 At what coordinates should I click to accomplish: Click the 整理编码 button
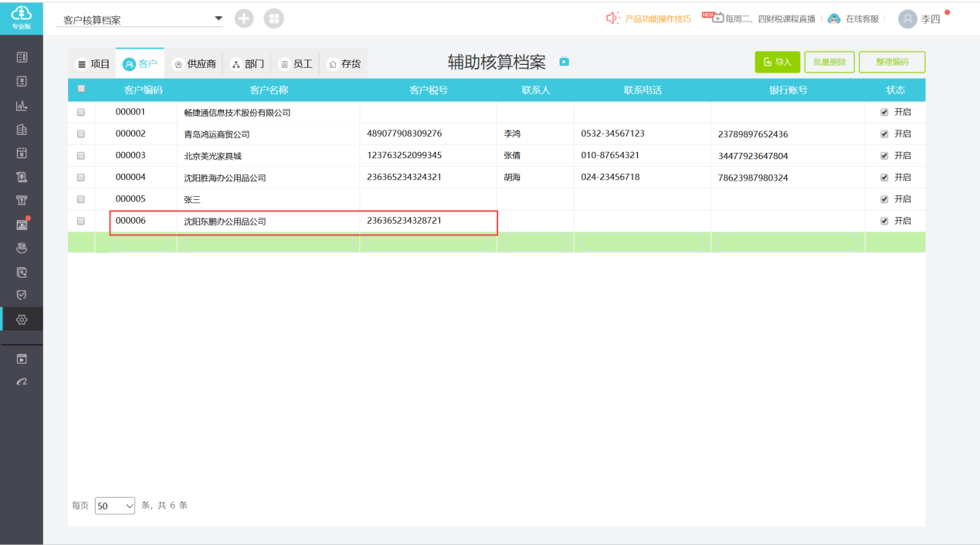click(x=891, y=62)
